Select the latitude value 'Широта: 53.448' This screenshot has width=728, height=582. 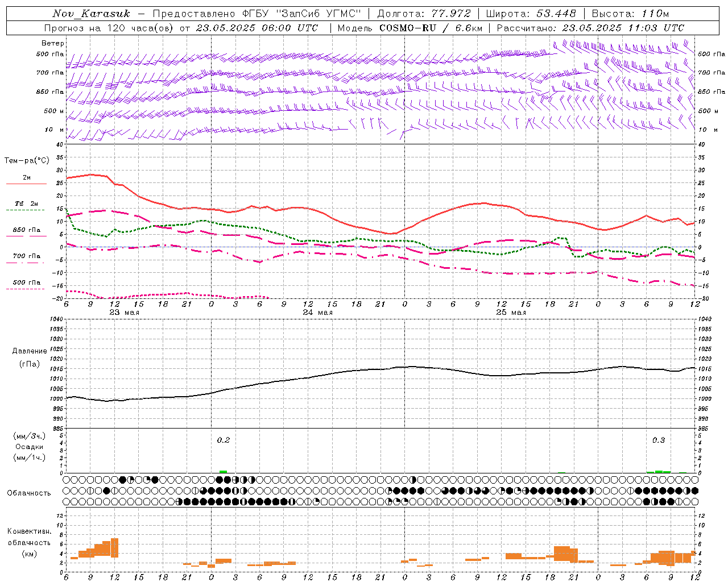531,14
